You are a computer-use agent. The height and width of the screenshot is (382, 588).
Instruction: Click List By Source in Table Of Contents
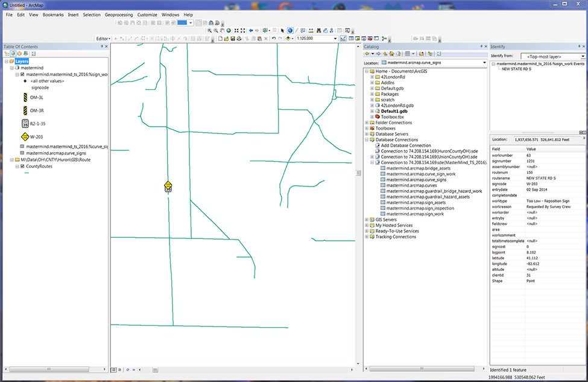coord(12,54)
